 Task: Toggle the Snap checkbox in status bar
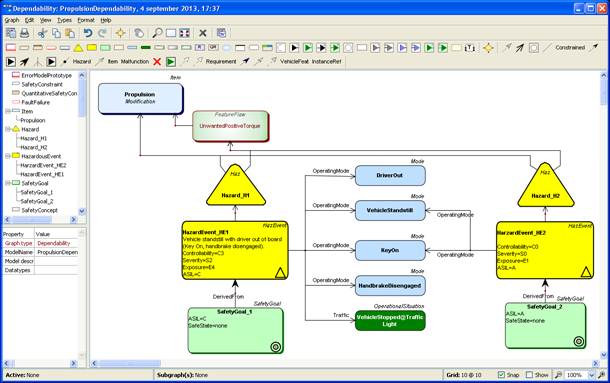501,375
